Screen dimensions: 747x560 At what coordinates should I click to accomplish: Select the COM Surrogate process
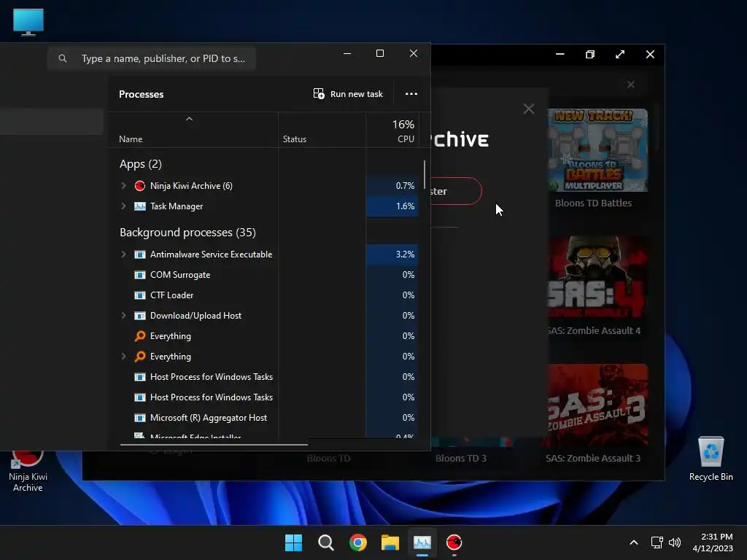pos(180,275)
